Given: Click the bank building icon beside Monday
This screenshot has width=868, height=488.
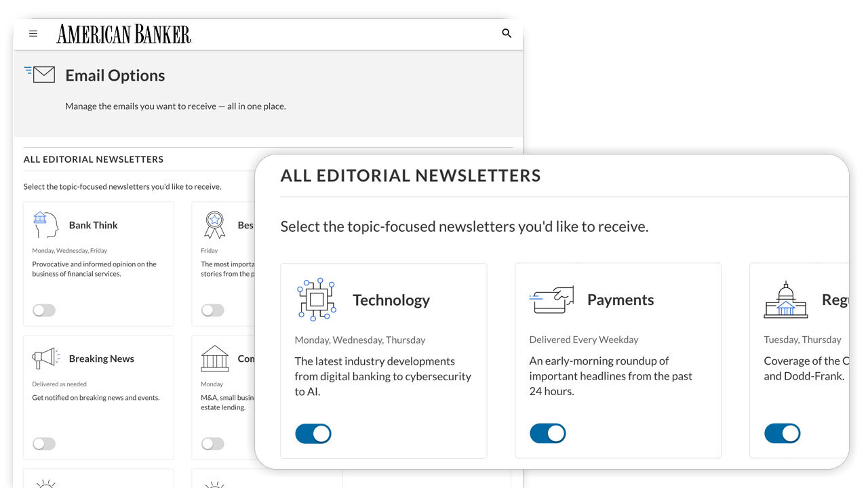Looking at the screenshot, I should point(215,359).
